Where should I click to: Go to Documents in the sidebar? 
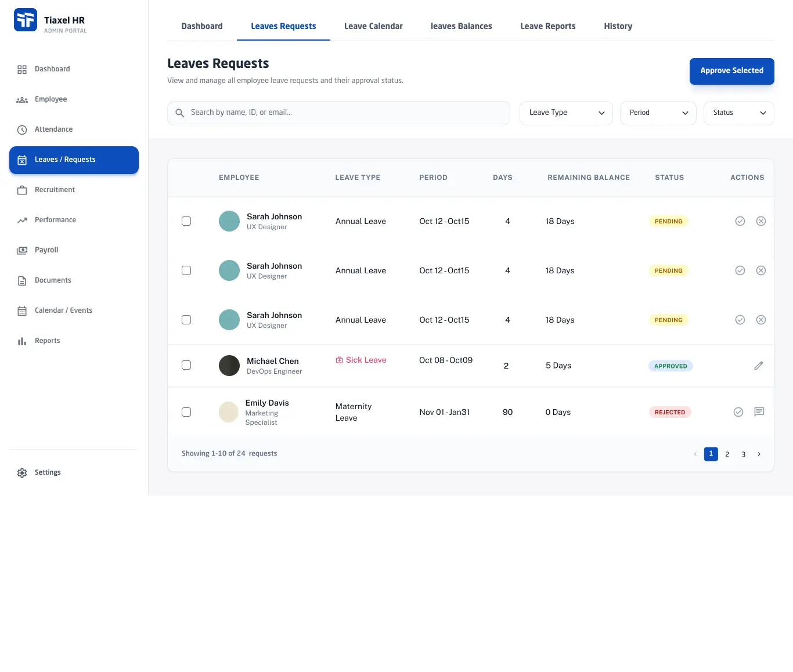click(x=74, y=280)
